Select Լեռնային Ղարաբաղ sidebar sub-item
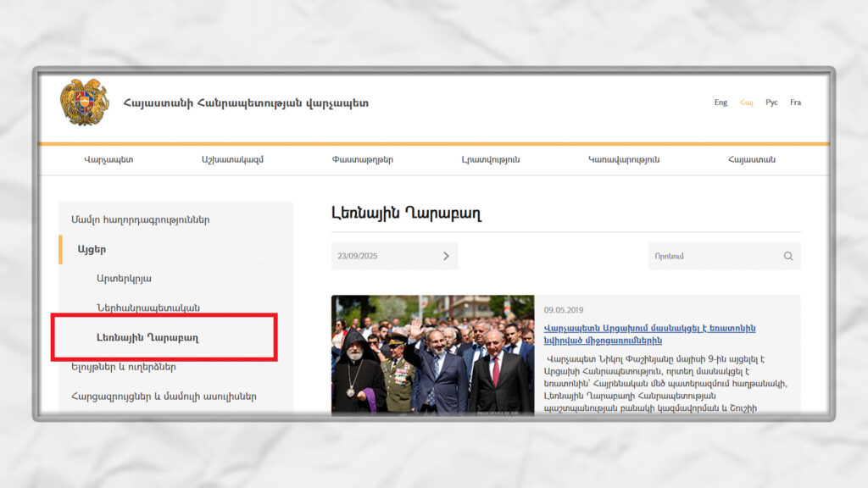The image size is (868, 488). coord(147,337)
